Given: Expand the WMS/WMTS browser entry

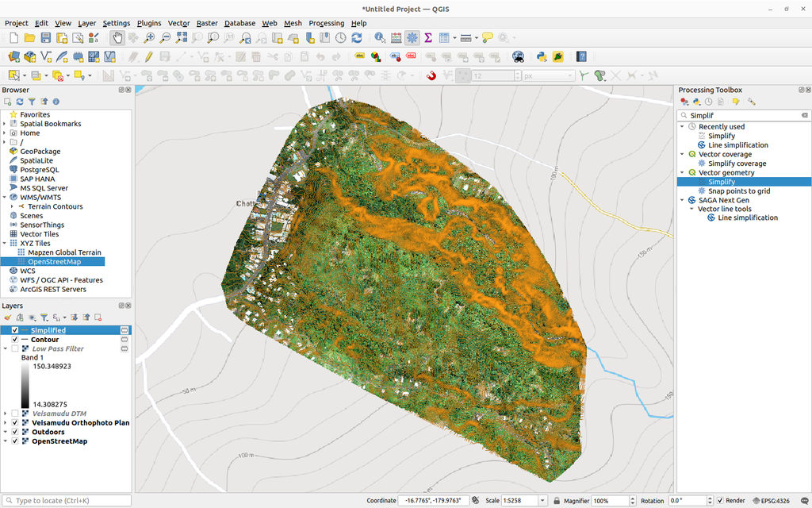Looking at the screenshot, I should pyautogui.click(x=6, y=197).
